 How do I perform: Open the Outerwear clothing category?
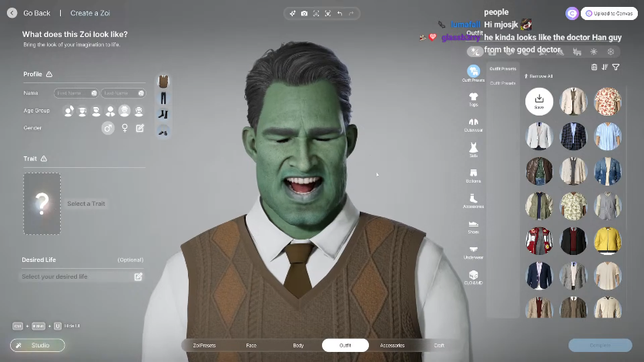[x=473, y=124]
